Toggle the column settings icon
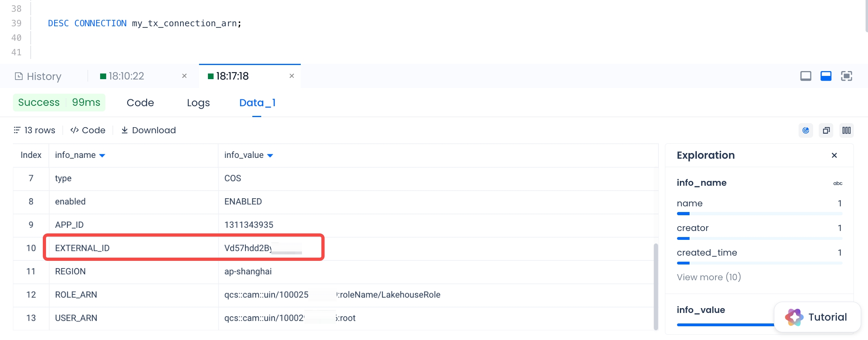Viewport: 868px width, 340px height. [846, 130]
